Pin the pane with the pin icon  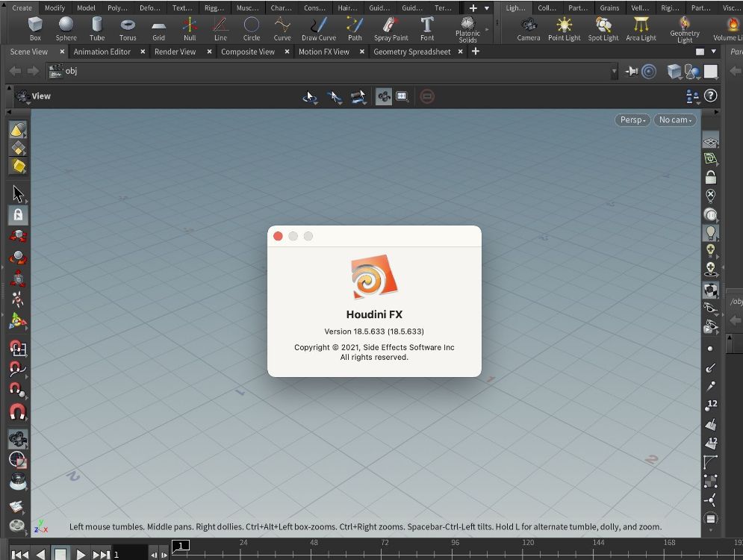pos(631,71)
